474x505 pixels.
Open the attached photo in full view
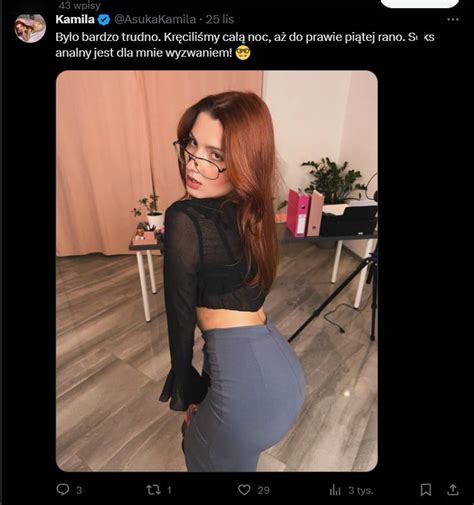pyautogui.click(x=217, y=271)
